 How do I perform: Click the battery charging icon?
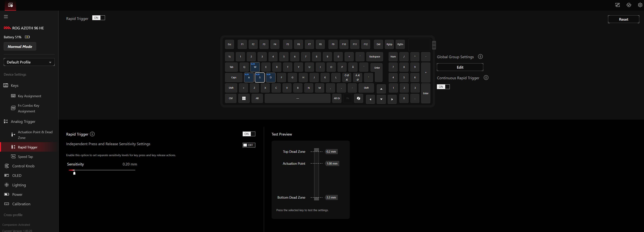pos(27,37)
